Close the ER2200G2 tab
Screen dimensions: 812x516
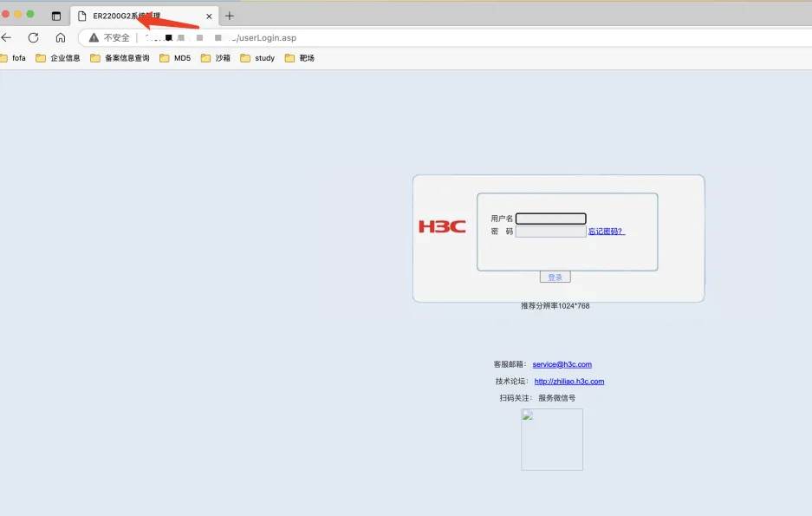(x=209, y=16)
